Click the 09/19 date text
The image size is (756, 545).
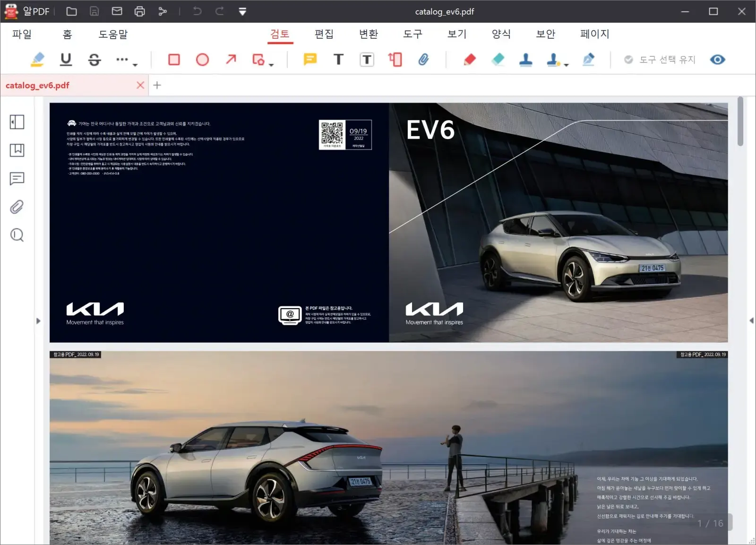click(x=358, y=131)
